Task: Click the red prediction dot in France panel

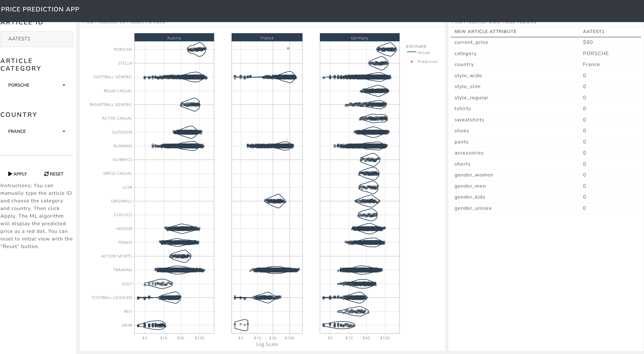Action: point(288,48)
